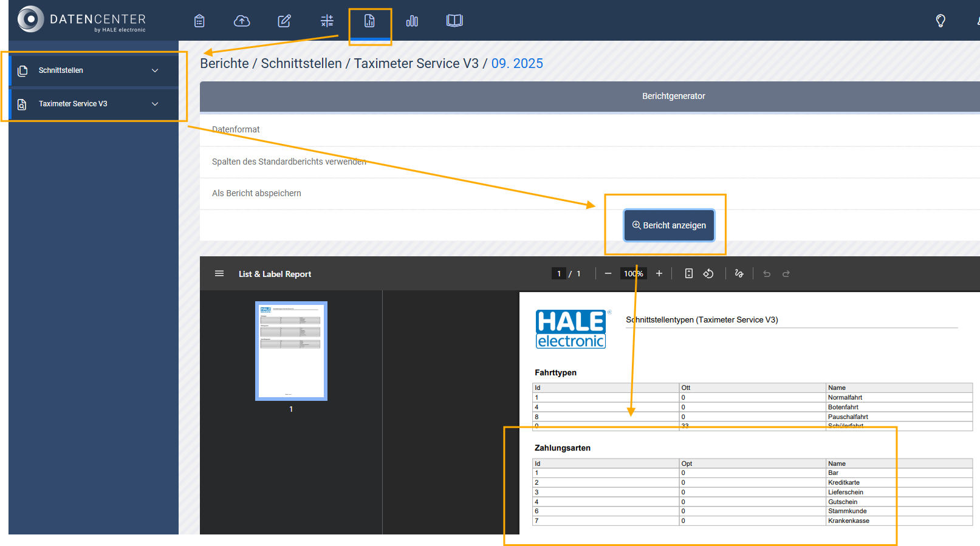The height and width of the screenshot is (546, 980).
Task: Open the clipboard list icon in top navigation
Action: 199,21
